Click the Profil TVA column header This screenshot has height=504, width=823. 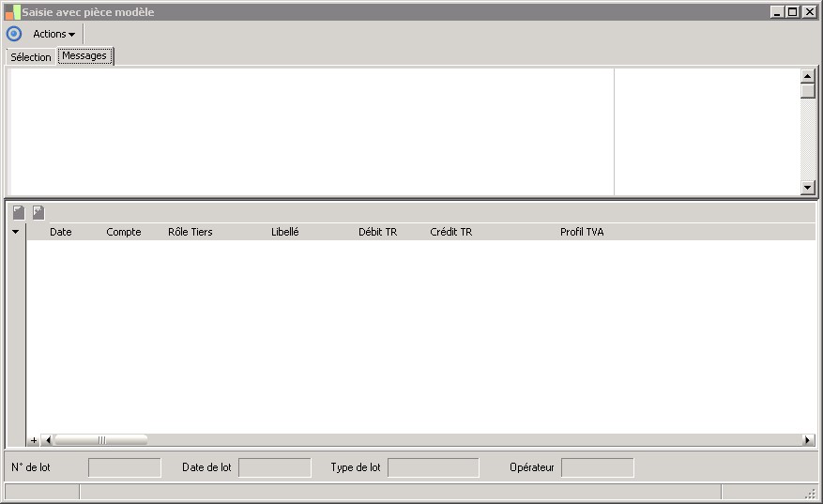coord(582,232)
